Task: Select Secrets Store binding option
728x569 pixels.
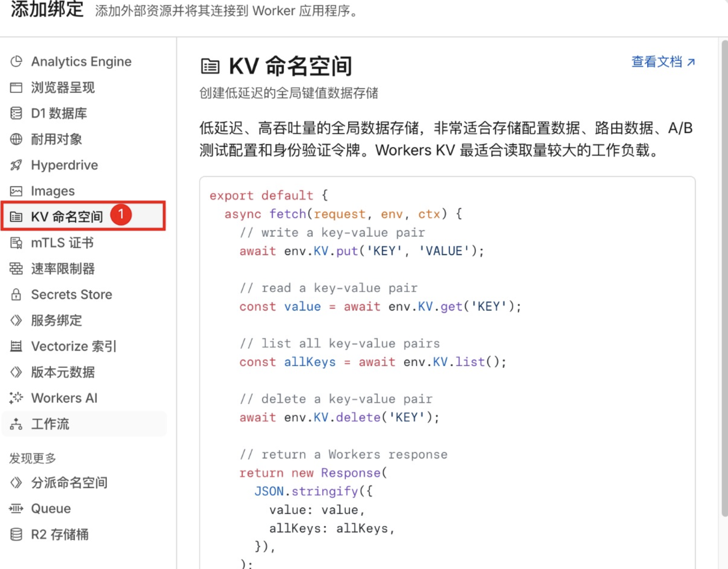Action: pos(84,294)
